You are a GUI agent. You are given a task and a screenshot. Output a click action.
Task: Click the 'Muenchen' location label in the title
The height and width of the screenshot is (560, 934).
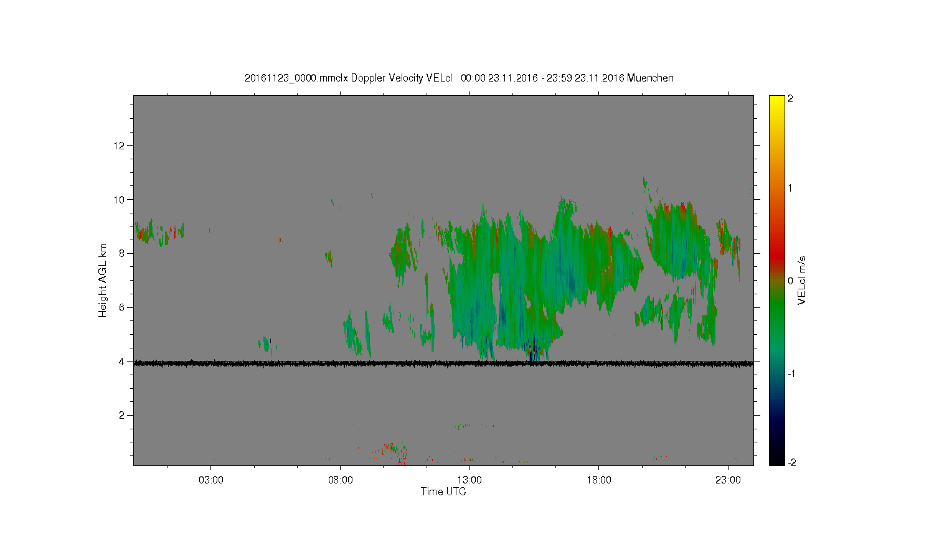pyautogui.click(x=650, y=78)
